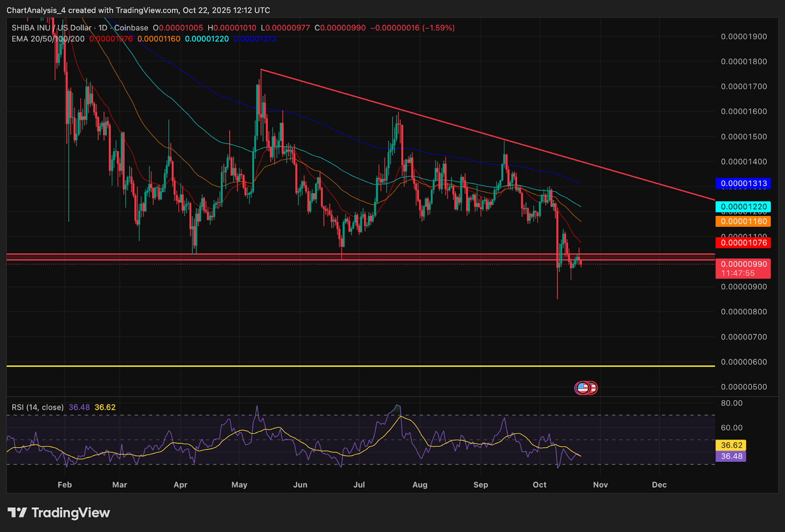Viewport: 785px width, 532px height.
Task: Click the current price 0.00000990 label
Action: (x=743, y=264)
